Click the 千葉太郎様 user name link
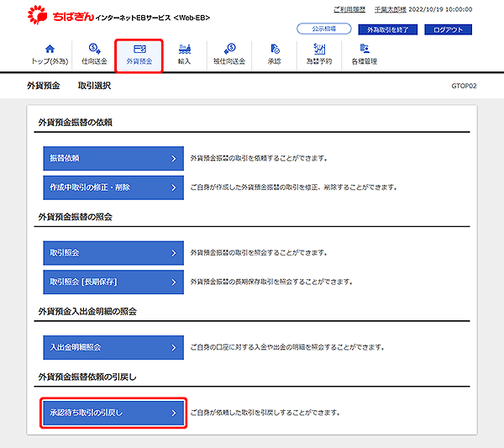The image size is (504, 448). 391,9
